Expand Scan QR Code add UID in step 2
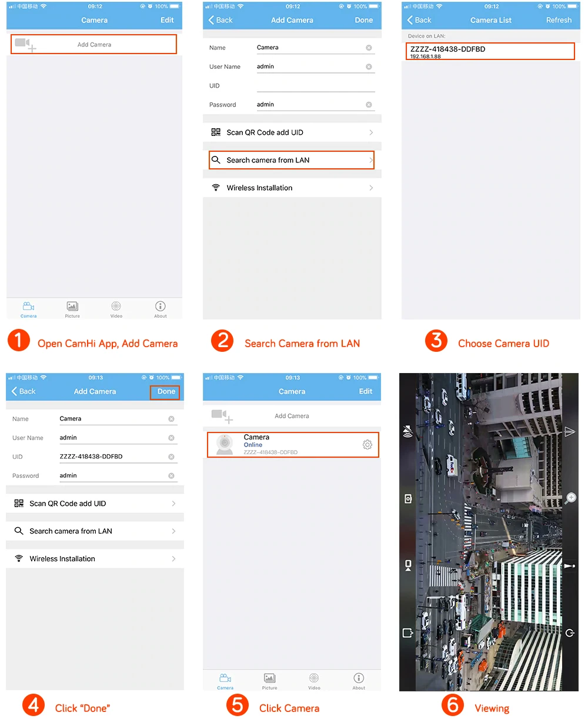The height and width of the screenshot is (719, 588). click(x=292, y=132)
